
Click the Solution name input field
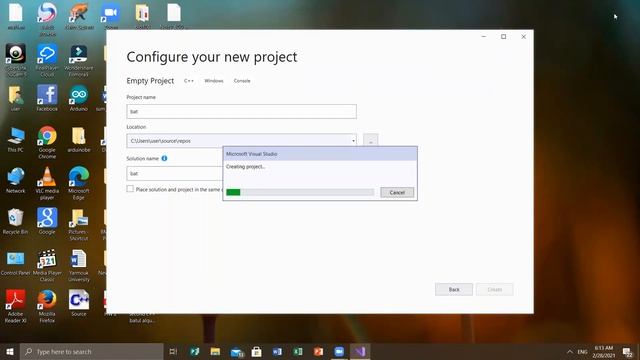pos(175,173)
